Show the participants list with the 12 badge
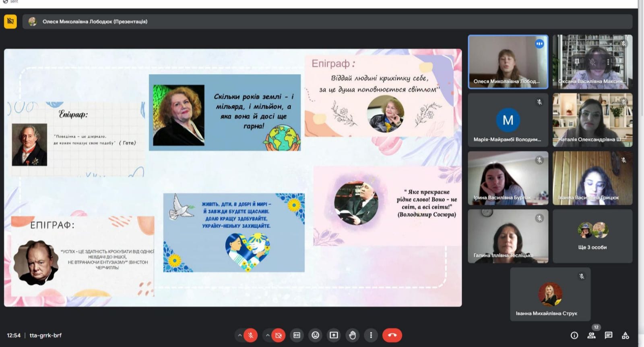The width and height of the screenshot is (644, 347). pyautogui.click(x=592, y=335)
